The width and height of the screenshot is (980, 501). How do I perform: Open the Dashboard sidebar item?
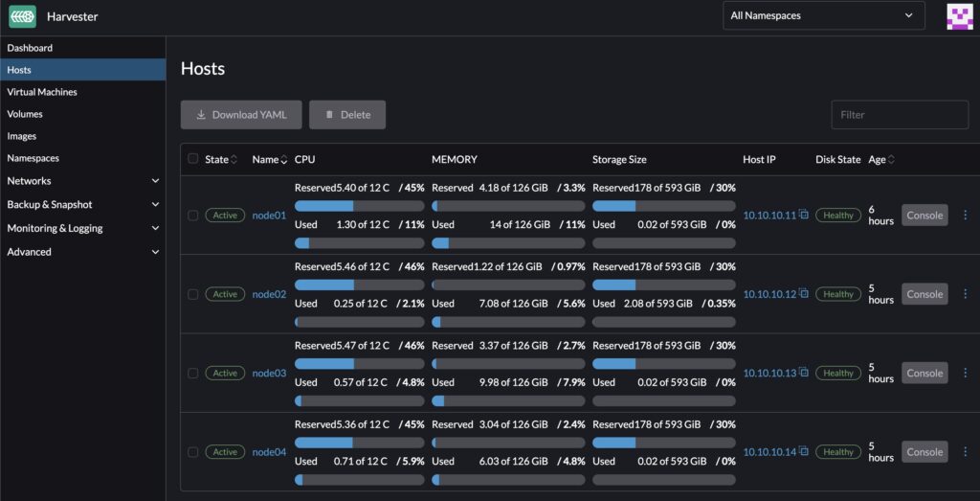[30, 48]
